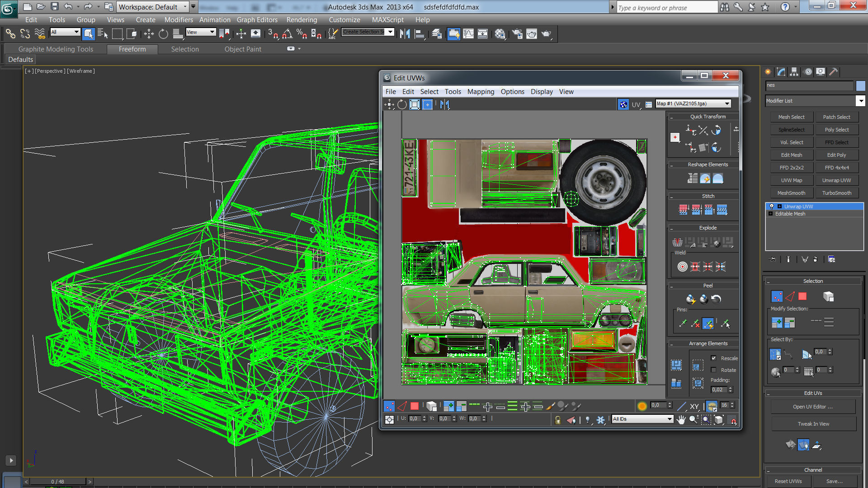The height and width of the screenshot is (488, 868).
Task: Toggle the Rescale checkbox
Action: (713, 358)
